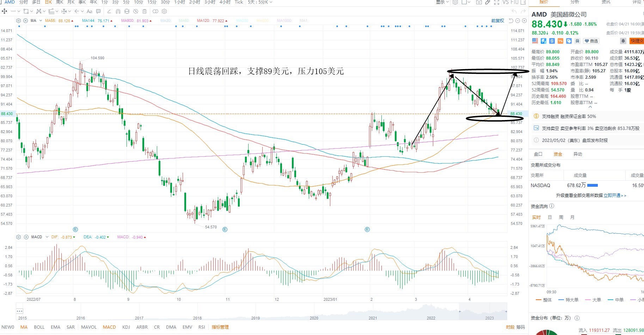This screenshot has width=644, height=335.
Task: Zoom out chart with minus circle
Action: click(x=517, y=21)
